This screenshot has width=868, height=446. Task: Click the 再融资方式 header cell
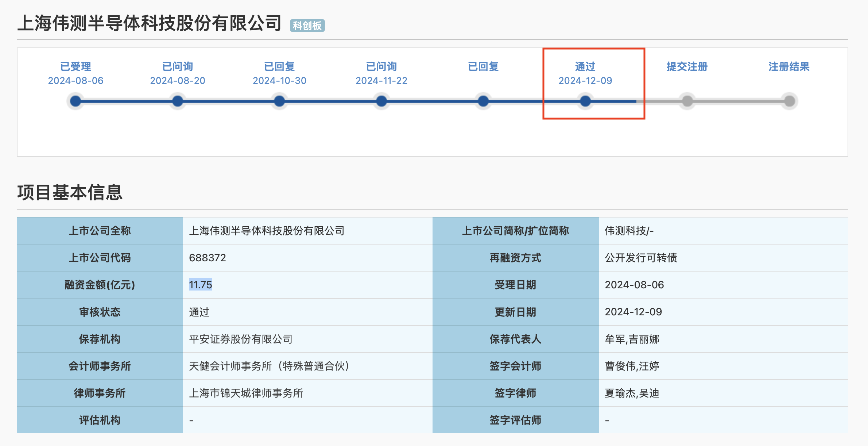[515, 258]
